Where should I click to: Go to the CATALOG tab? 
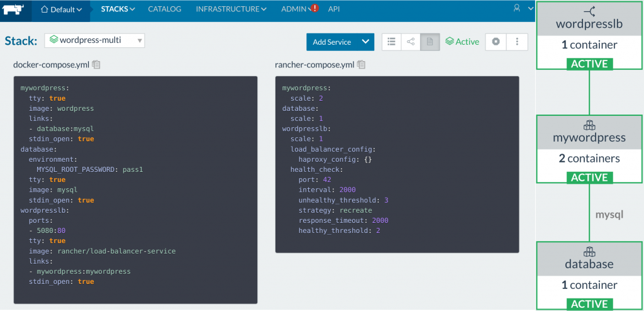pos(164,9)
